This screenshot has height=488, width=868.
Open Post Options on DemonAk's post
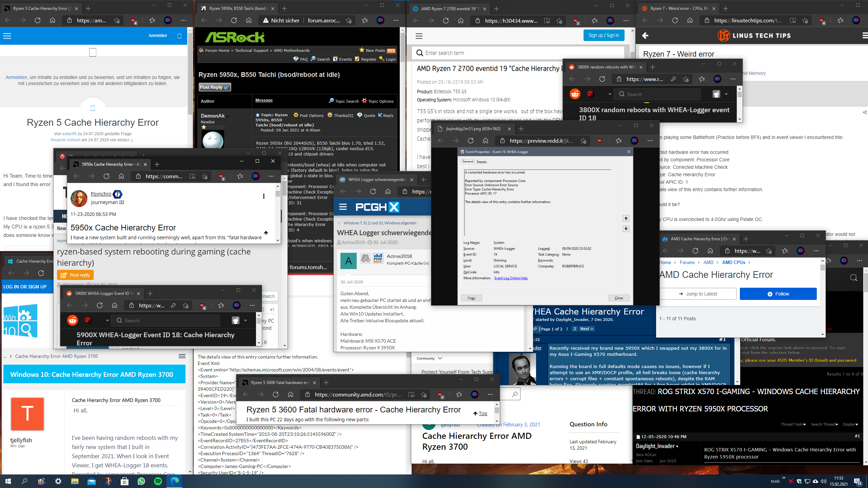pyautogui.click(x=308, y=115)
